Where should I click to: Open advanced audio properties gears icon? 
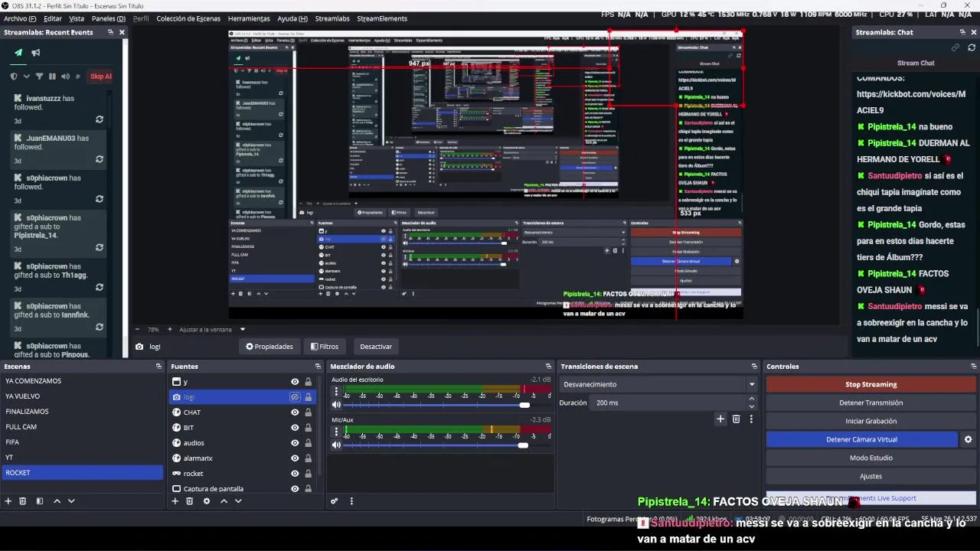(335, 501)
